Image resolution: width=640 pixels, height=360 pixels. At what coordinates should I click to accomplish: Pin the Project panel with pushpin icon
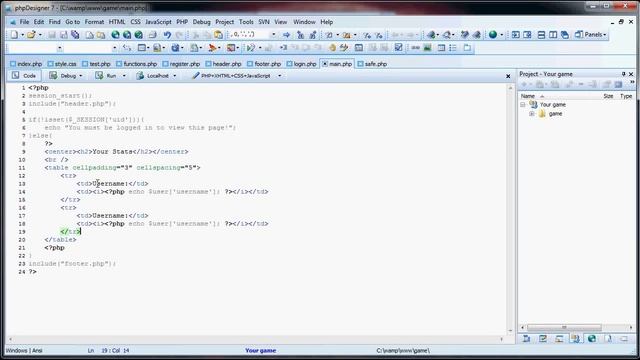(x=623, y=74)
